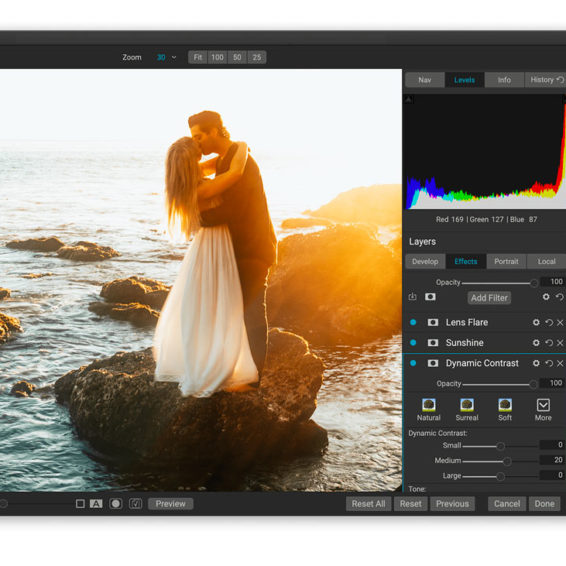This screenshot has width=566, height=566.
Task: Choose the Soft preset
Action: coord(505,405)
